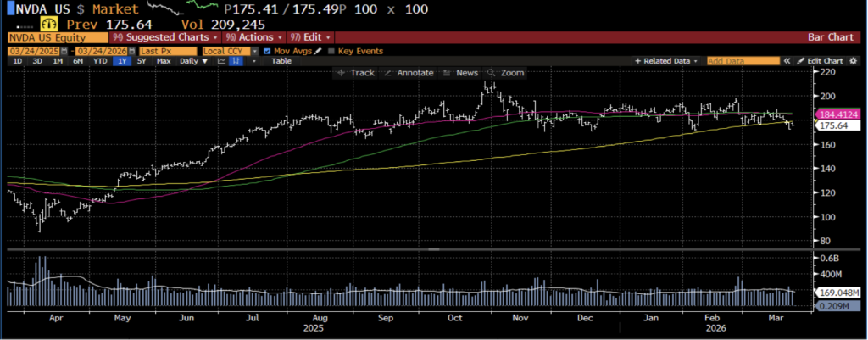Activate the Zoom magnifier tool
This screenshot has width=868, height=340.
(507, 73)
